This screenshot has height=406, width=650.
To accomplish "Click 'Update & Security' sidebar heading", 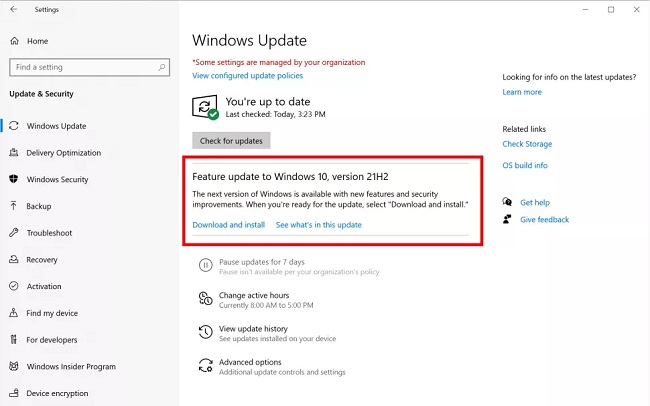I will (41, 94).
